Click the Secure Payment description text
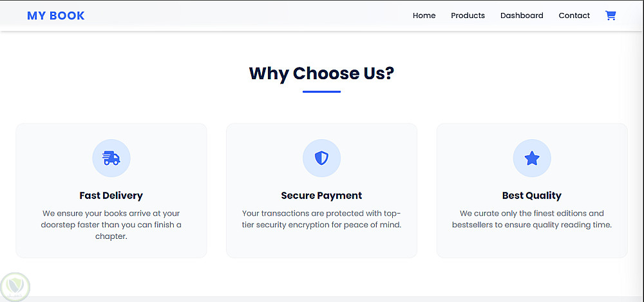The height and width of the screenshot is (302, 644). (x=321, y=219)
